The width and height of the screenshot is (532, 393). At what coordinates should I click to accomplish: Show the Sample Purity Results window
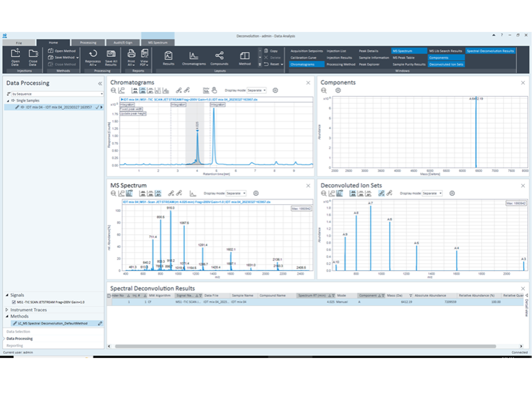[x=409, y=64]
